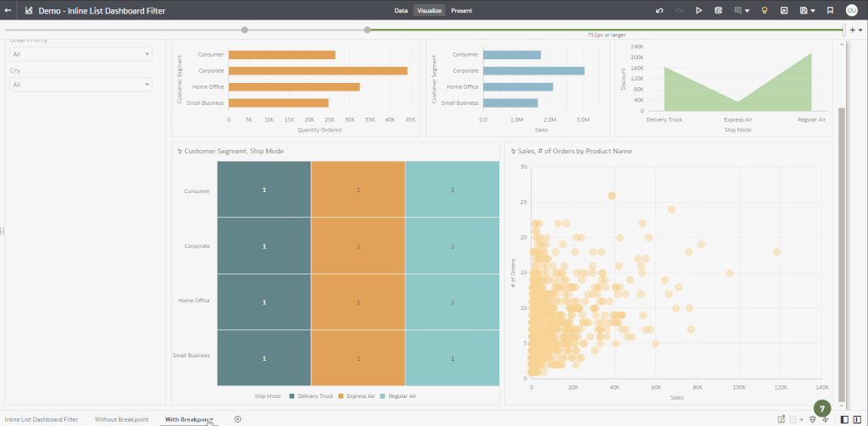Screen dimensions: 868x426
Task: Switch to Data view
Action: pyautogui.click(x=401, y=11)
